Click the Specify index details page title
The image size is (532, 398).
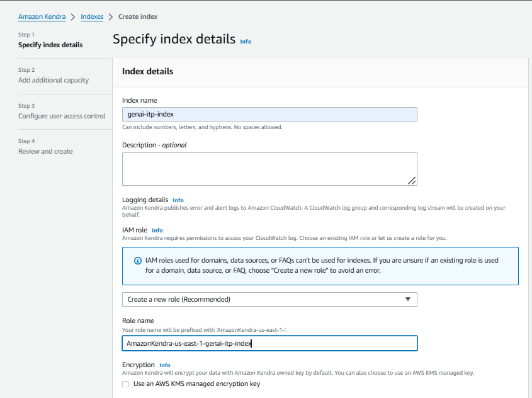pyautogui.click(x=174, y=39)
